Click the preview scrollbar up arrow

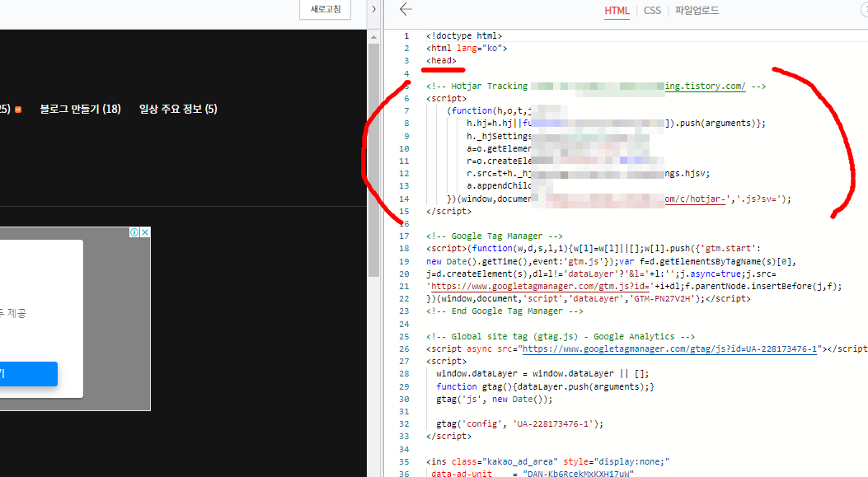373,37
